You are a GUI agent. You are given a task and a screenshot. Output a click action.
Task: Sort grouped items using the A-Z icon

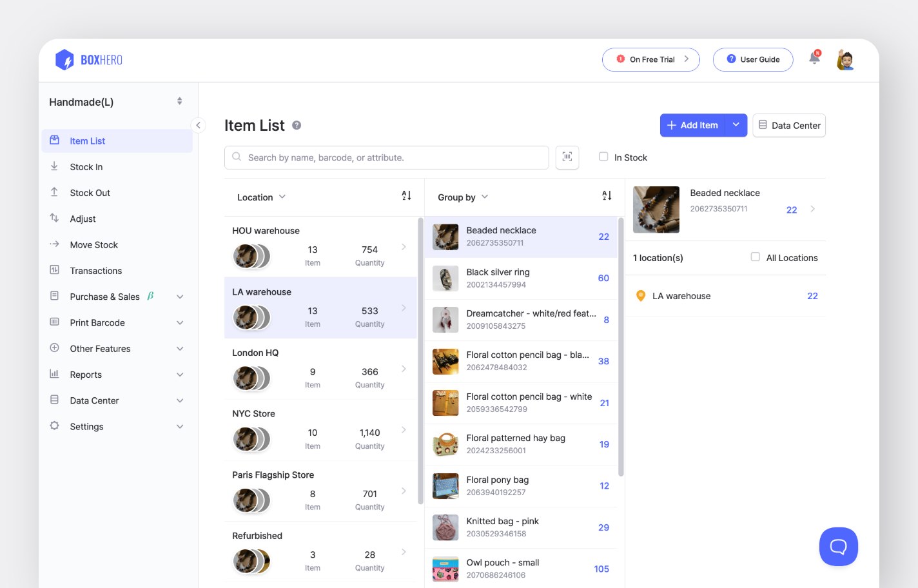click(x=606, y=195)
